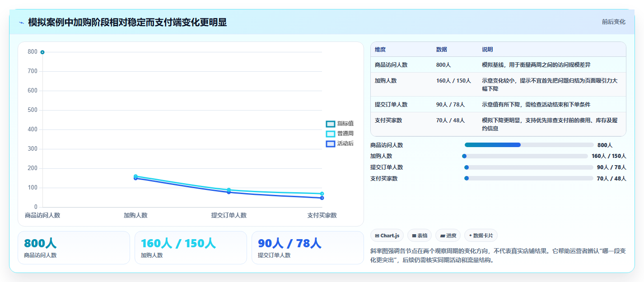Viewport: 644px width, 282px height.
Task: Open the 90人 / 78人 提交订单人数 data card
Action: tap(308, 248)
